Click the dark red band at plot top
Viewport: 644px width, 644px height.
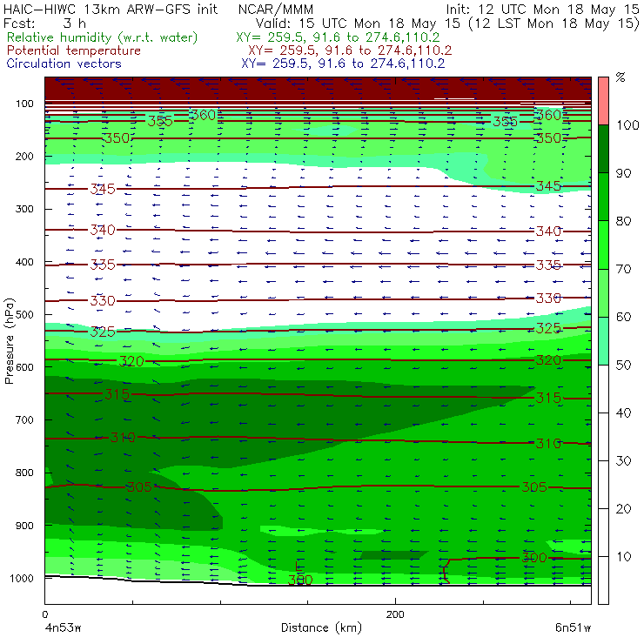pos(318,88)
